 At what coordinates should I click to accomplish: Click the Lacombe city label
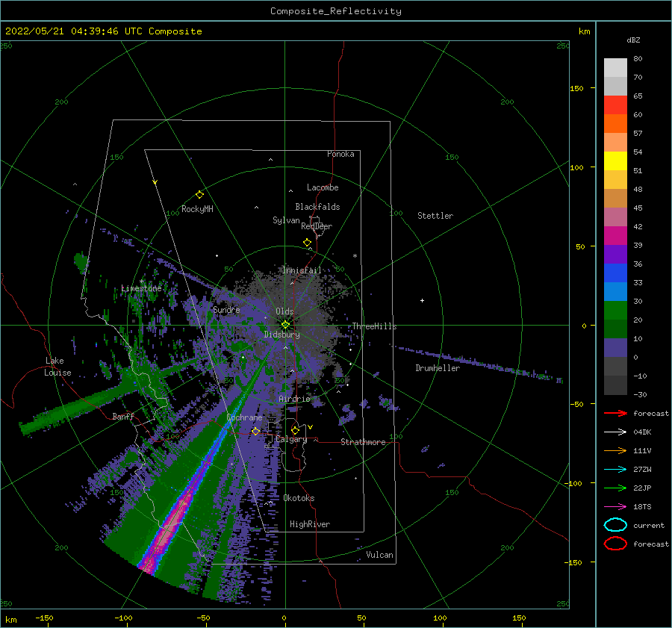click(323, 187)
